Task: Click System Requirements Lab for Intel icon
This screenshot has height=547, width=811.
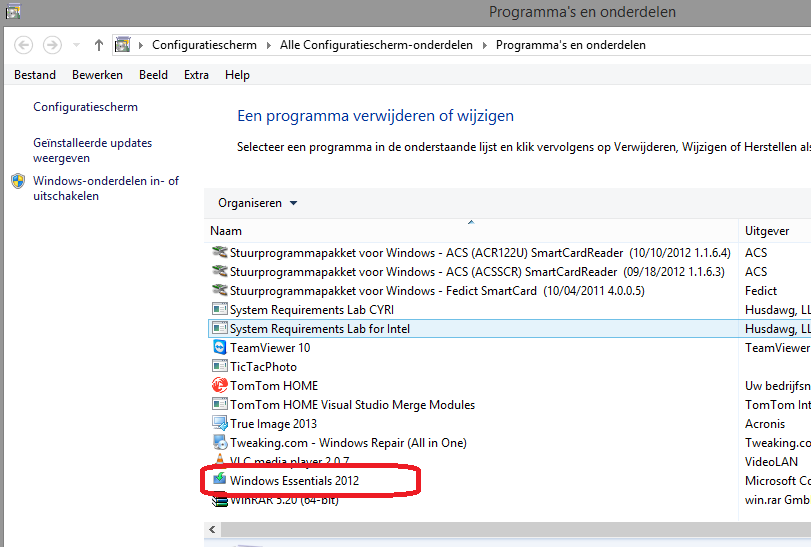Action: click(x=220, y=328)
